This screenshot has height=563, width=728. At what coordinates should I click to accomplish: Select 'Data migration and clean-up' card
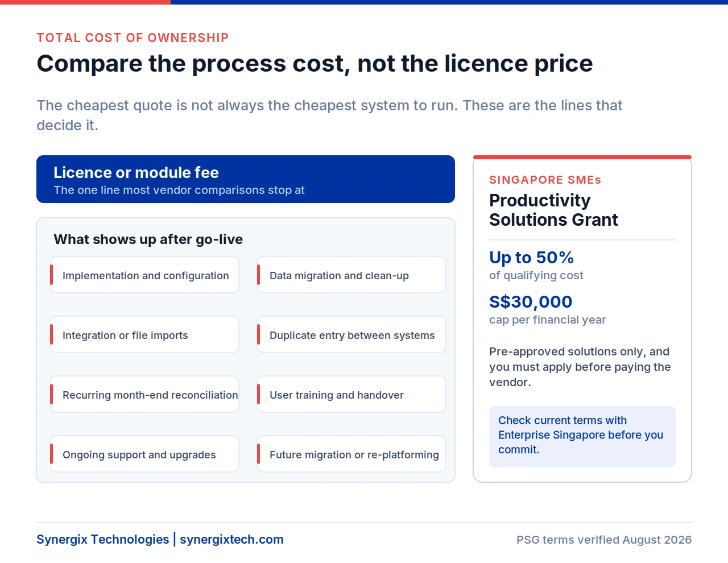351,275
